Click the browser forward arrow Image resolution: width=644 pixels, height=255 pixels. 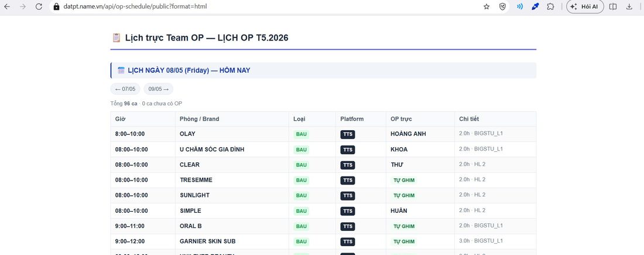(x=23, y=6)
